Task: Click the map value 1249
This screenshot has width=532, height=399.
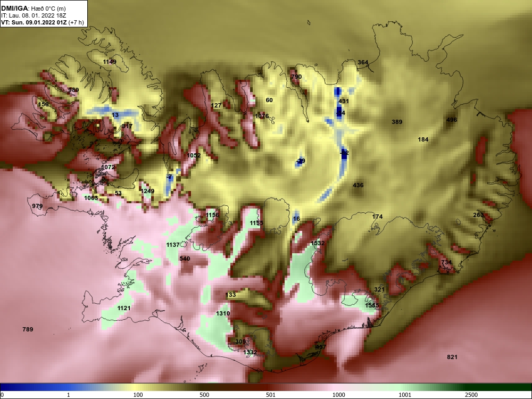Action: tap(147, 191)
